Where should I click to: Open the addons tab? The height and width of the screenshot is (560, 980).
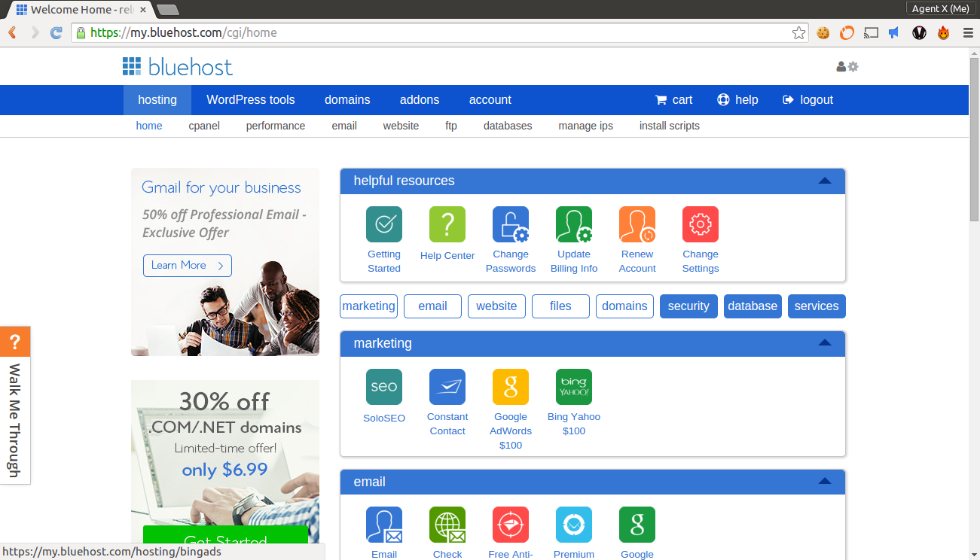pos(420,100)
